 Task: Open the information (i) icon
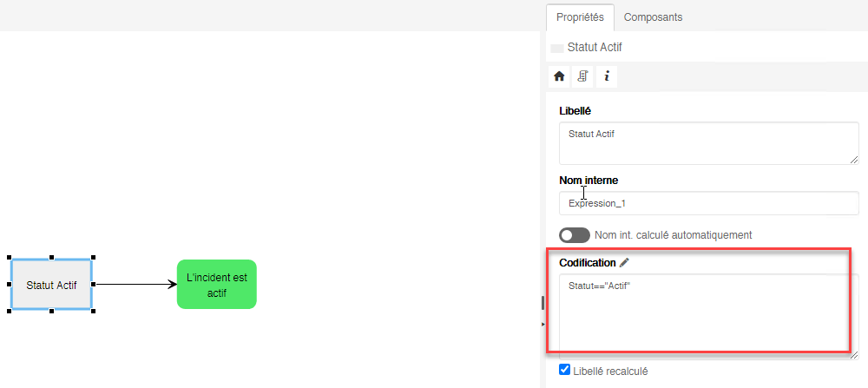point(606,76)
